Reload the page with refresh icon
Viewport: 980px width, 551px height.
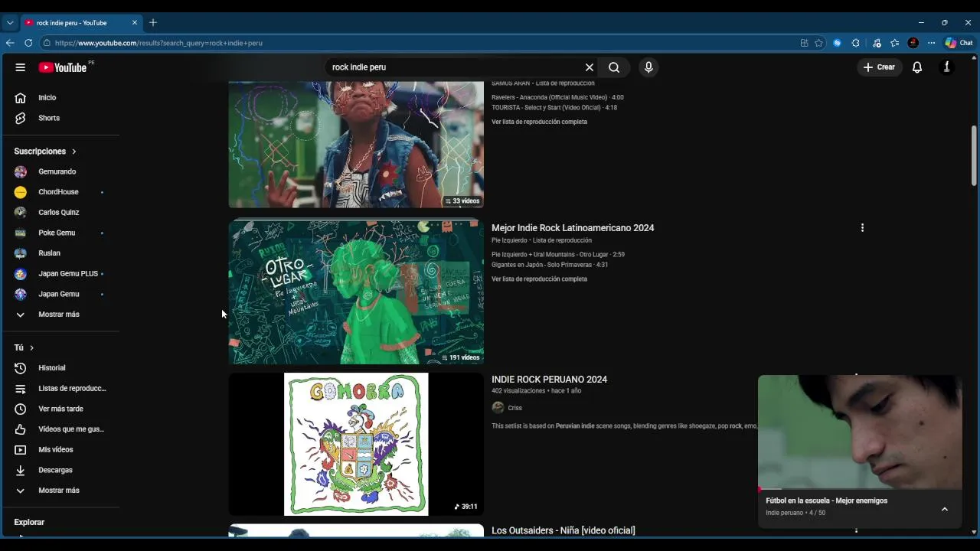tap(28, 43)
